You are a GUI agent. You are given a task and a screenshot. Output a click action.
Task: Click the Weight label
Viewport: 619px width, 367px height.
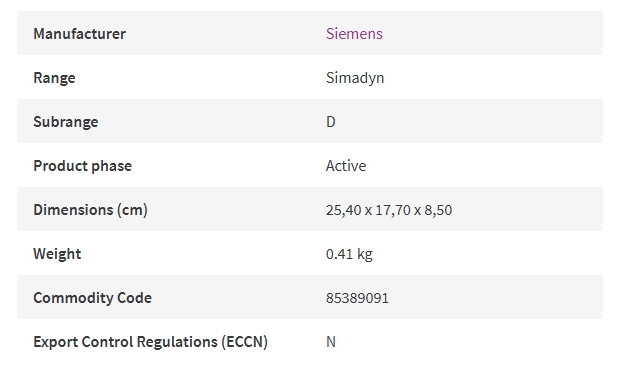pos(57,254)
